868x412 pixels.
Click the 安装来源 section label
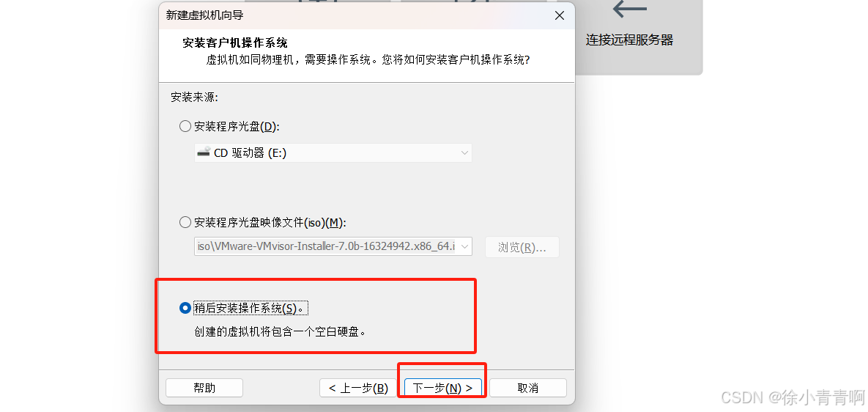(x=195, y=98)
